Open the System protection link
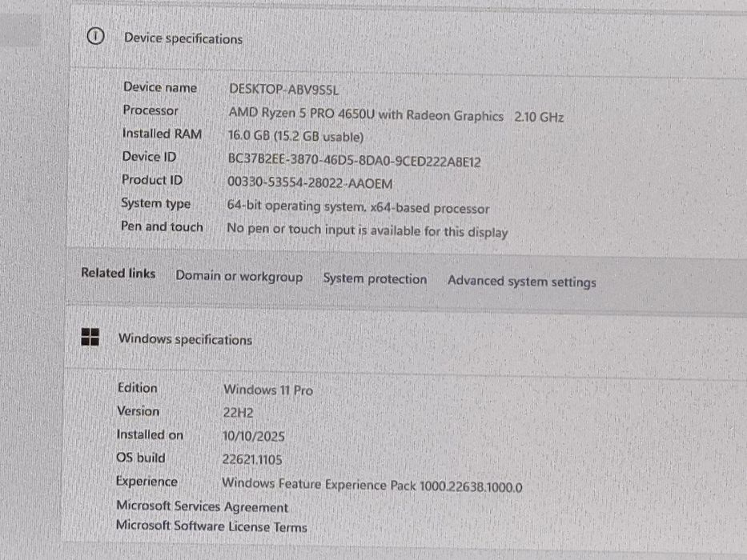747x560 pixels. [x=375, y=278]
